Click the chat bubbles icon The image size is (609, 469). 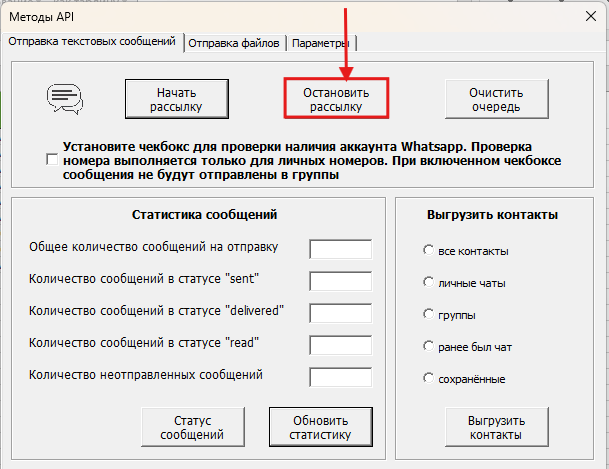click(x=65, y=97)
